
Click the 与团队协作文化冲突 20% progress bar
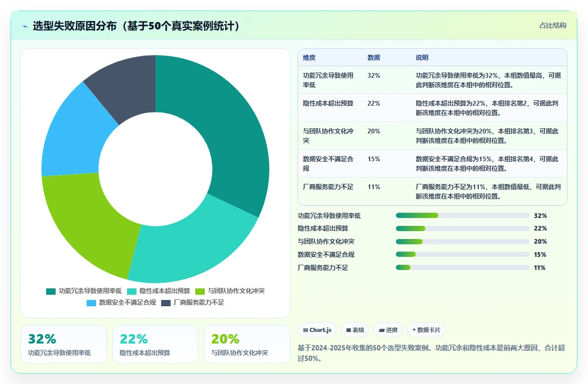click(463, 241)
